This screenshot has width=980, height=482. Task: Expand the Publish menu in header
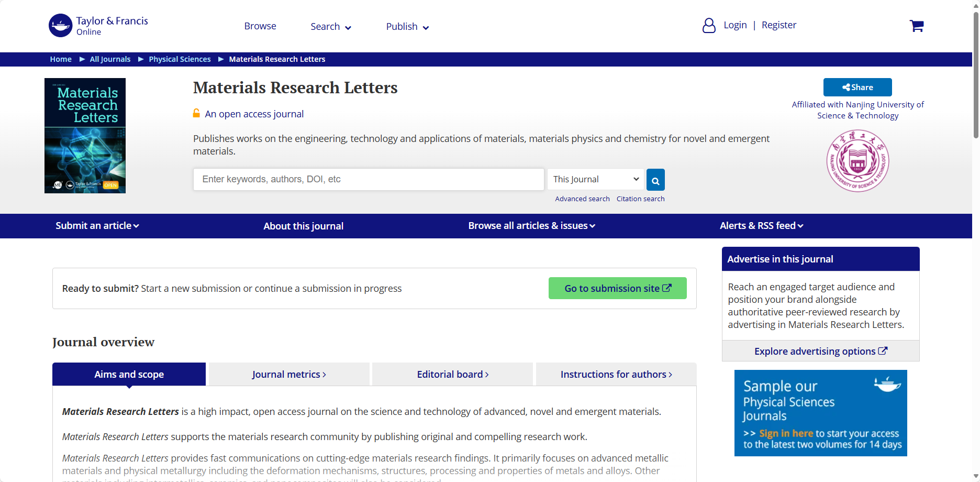click(407, 27)
